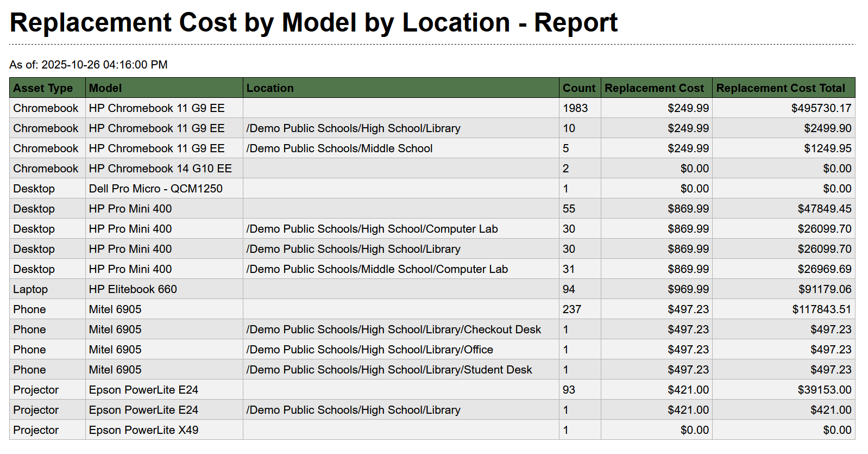The image size is (868, 454).
Task: Click the Middle School/Computer Lab location cell
Action: 377,269
